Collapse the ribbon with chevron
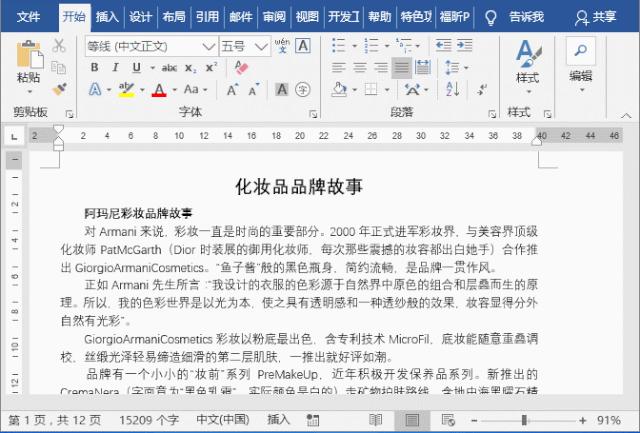Viewport: 640px width, 433px height. click(x=626, y=116)
